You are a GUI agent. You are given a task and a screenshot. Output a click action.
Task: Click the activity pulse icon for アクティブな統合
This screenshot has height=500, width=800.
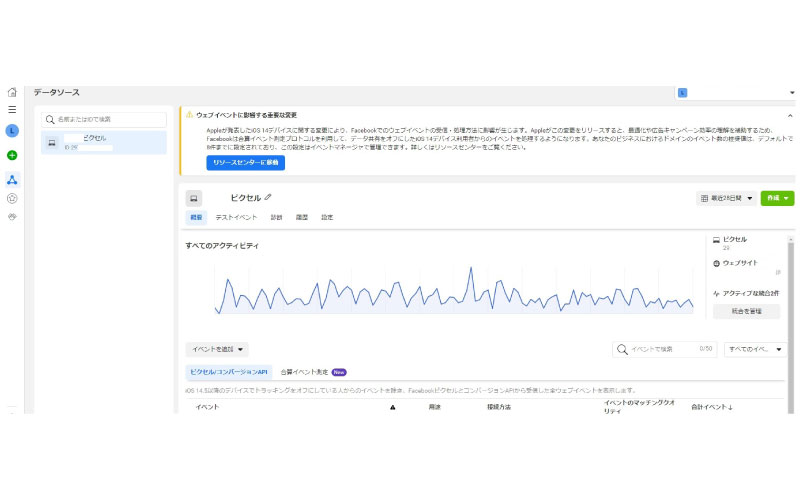[x=716, y=293]
